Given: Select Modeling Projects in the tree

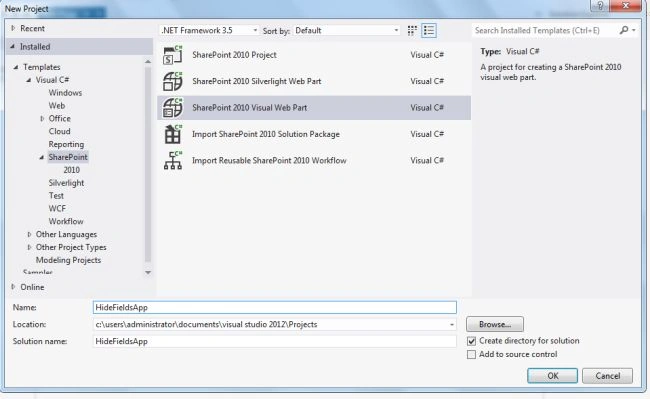Looking at the screenshot, I should (68, 260).
